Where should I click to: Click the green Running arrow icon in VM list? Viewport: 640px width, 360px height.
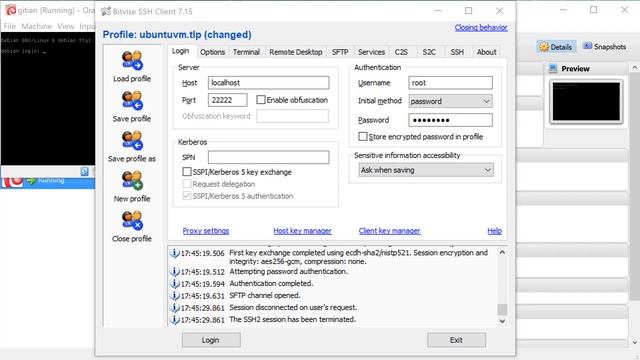31,180
